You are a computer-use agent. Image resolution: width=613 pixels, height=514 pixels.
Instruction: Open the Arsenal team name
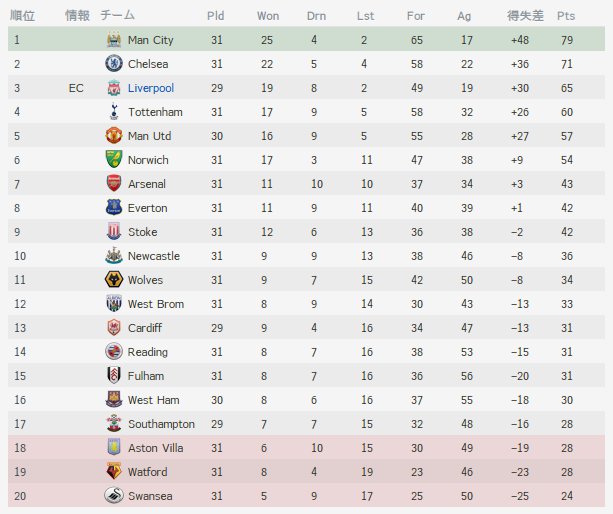(147, 184)
